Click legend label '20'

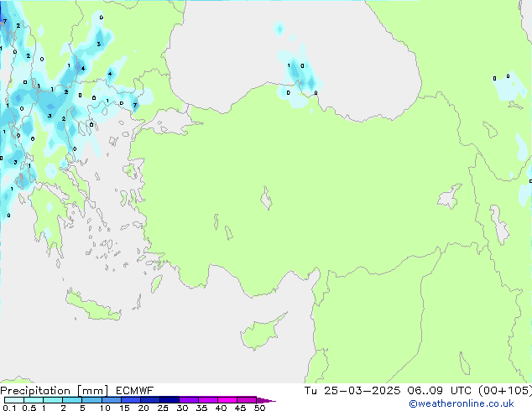point(143,408)
